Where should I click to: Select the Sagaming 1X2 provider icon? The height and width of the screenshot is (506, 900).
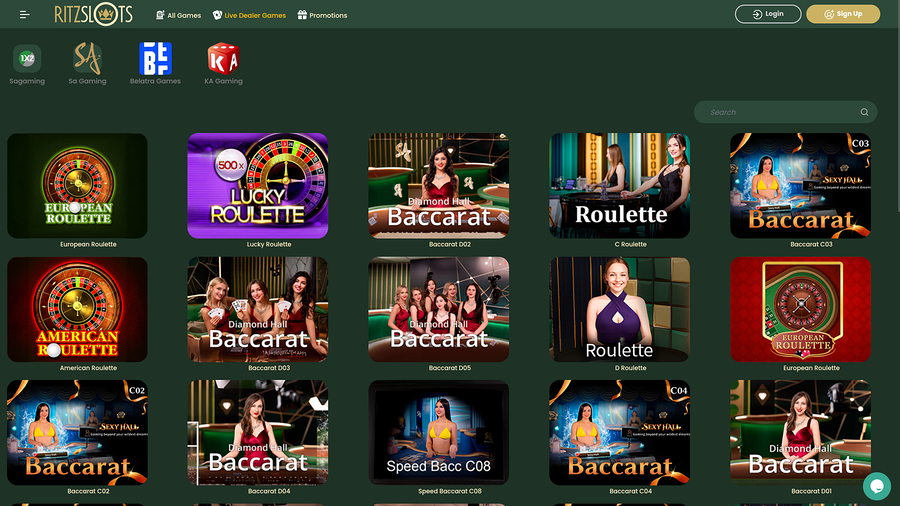(x=27, y=59)
